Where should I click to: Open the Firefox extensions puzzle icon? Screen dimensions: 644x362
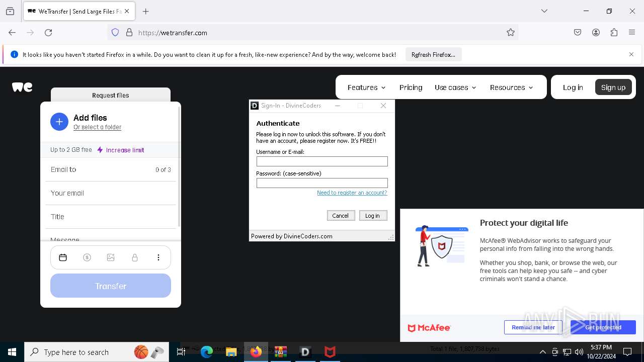tap(614, 33)
